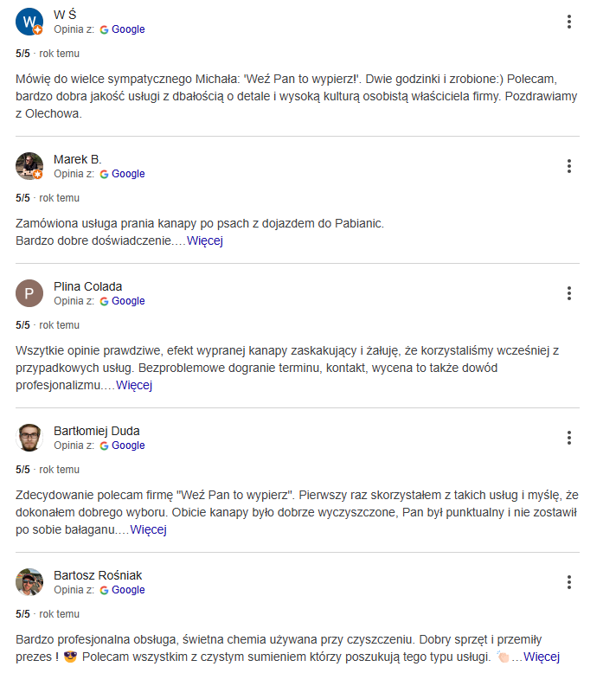Open options menu on Bartłomiej Duda review
Image resolution: width=616 pixels, height=673 pixels.
[568, 438]
